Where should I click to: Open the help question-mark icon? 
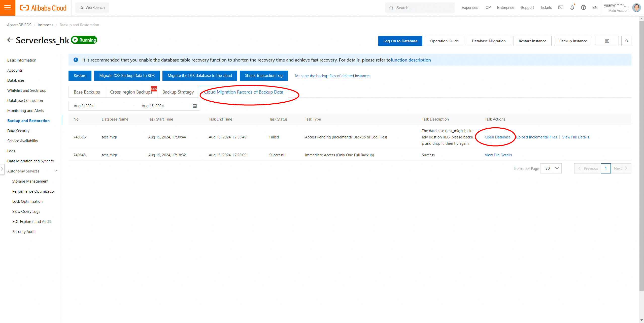click(x=584, y=8)
